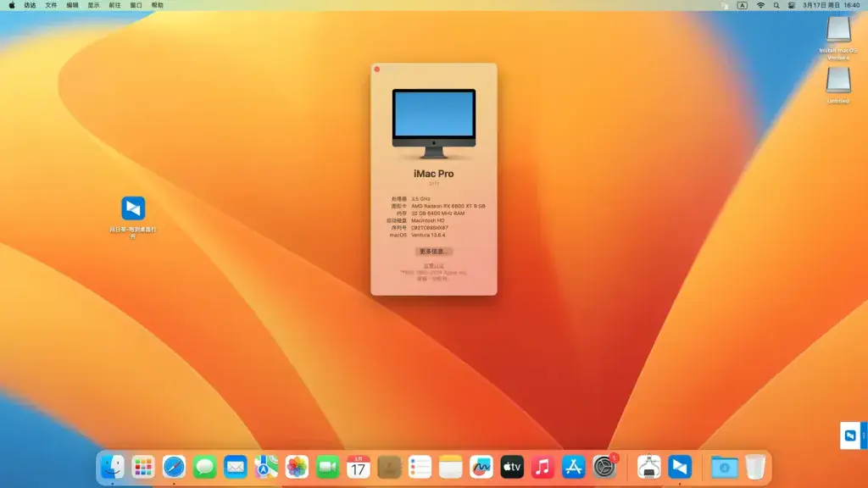Open Safari from the dock
Image resolution: width=868 pixels, height=488 pixels.
pos(174,468)
